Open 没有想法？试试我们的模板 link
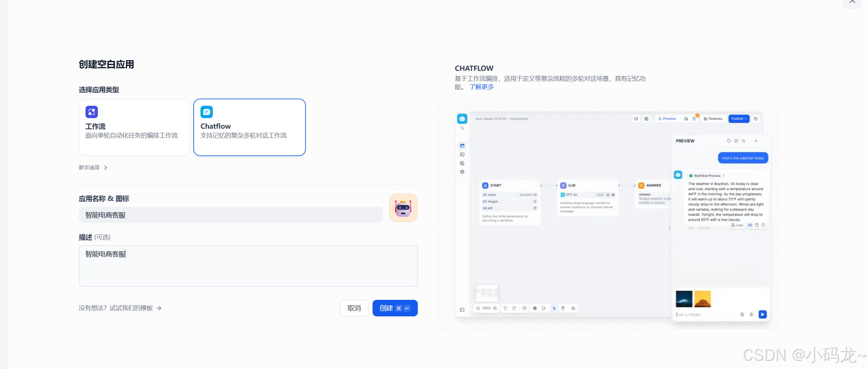The height and width of the screenshot is (369, 868). [x=120, y=308]
